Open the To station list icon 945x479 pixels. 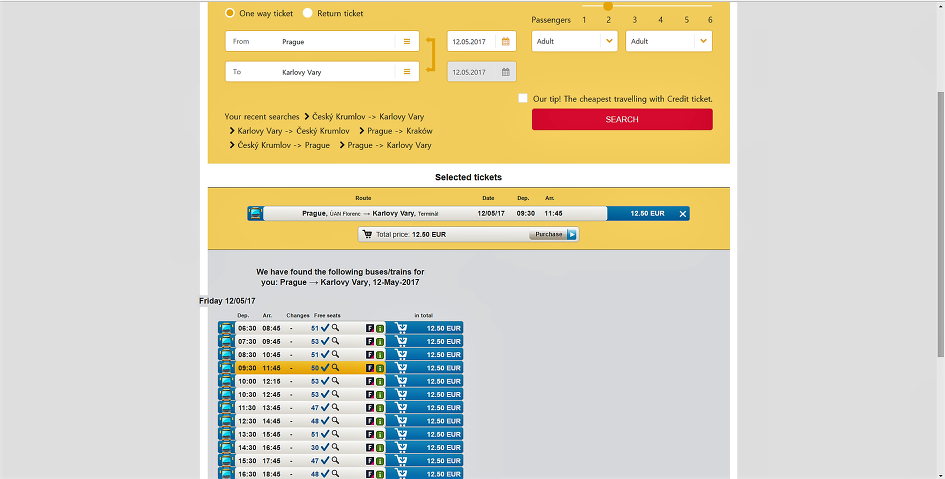[407, 72]
